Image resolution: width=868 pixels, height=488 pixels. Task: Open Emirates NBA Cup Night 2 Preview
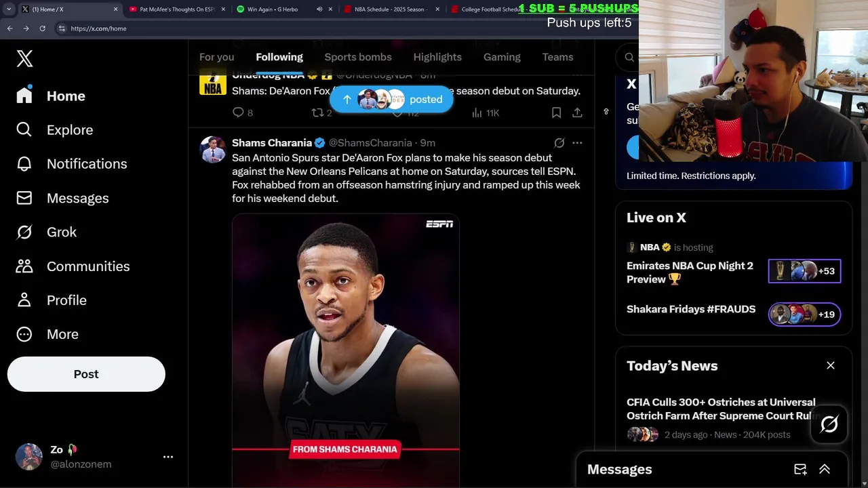690,272
